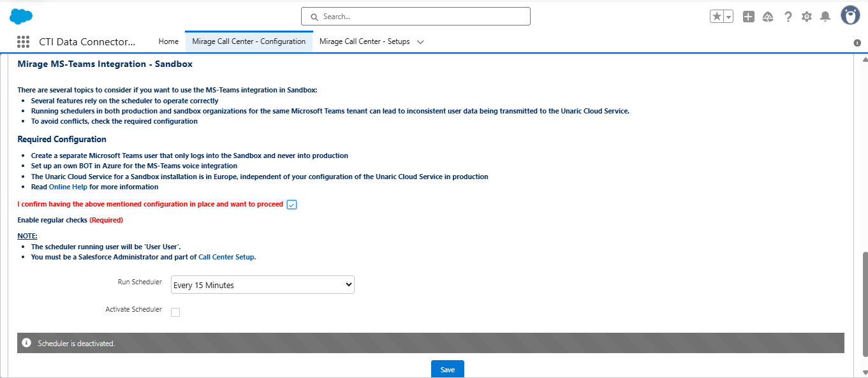Click the 'Mirage MS-Teams Integration - Sandbox' heading
The height and width of the screenshot is (378, 868).
pos(105,64)
